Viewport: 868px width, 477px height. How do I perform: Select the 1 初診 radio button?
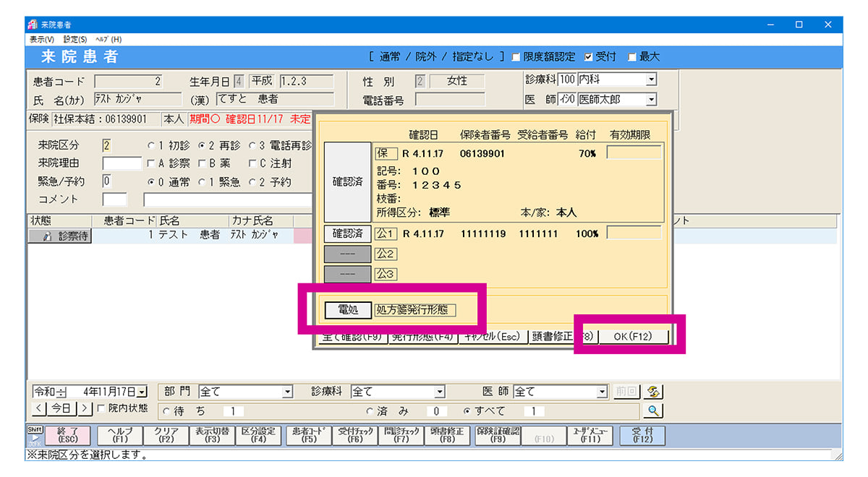[x=151, y=145]
